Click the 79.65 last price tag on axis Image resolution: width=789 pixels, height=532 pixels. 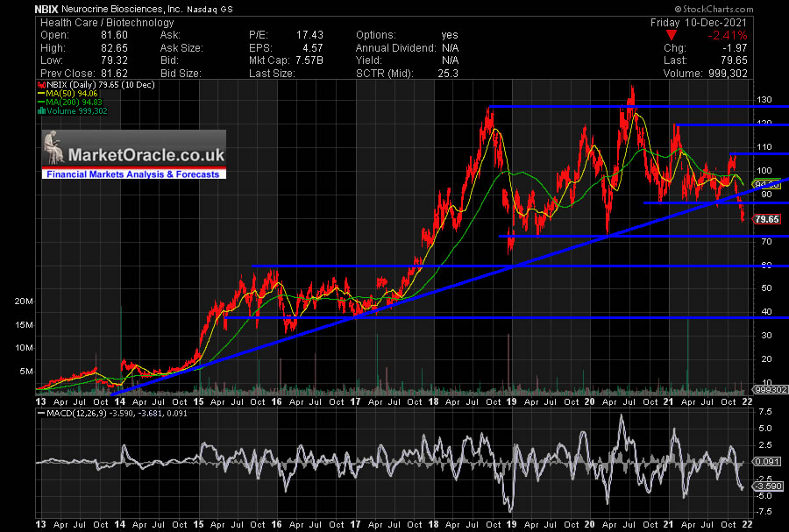tap(767, 218)
